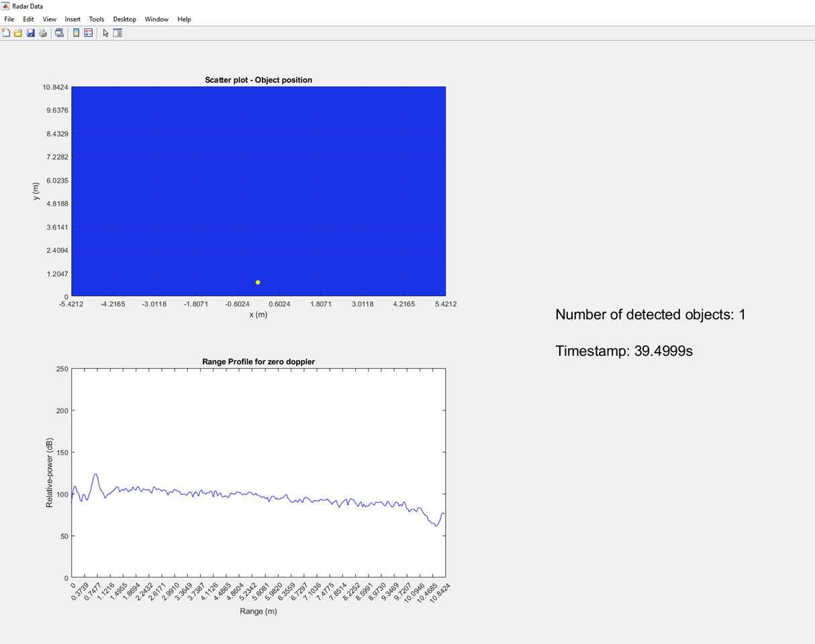815x644 pixels.
Task: Open the Tools menu
Action: [97, 19]
